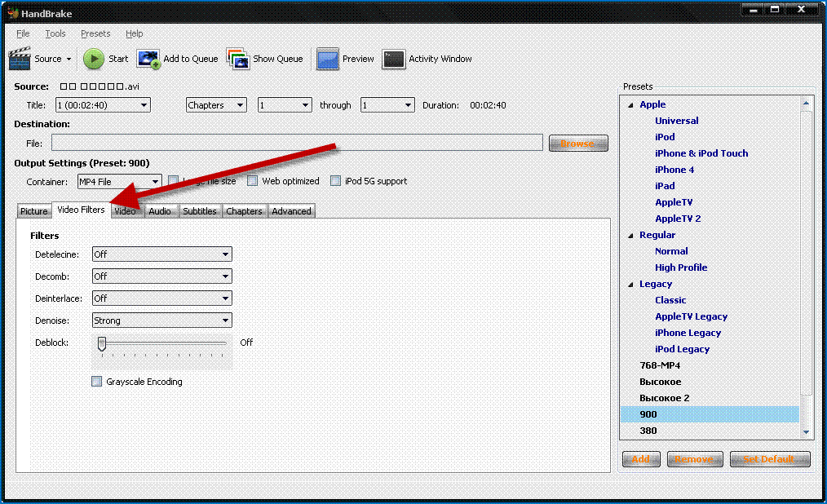Viewport: 827px width, 504px height.
Task: Click the Deblock slider handle
Action: tap(102, 343)
